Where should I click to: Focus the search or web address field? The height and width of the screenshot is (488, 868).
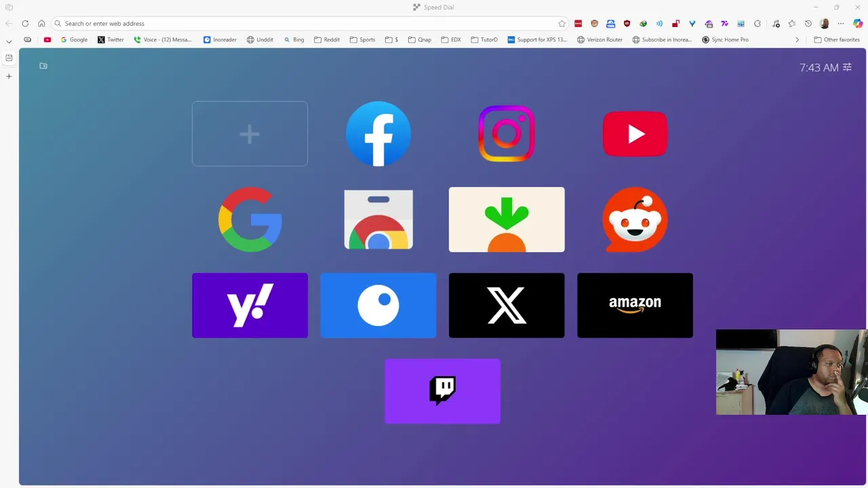(x=309, y=24)
